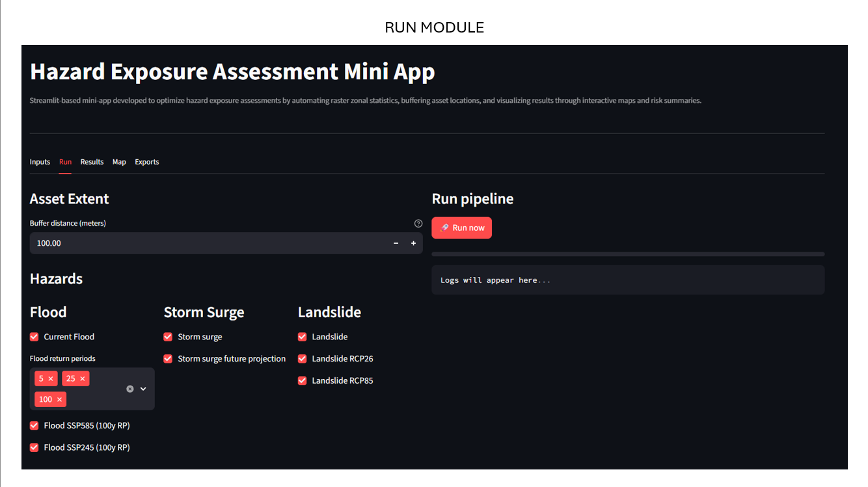
Task: Open the Results tab
Action: click(x=92, y=162)
